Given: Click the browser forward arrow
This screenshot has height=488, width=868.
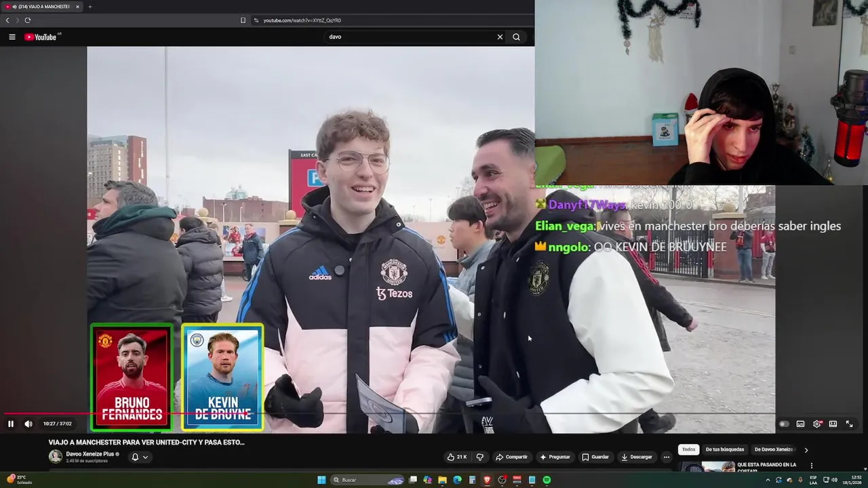Looking at the screenshot, I should pos(18,20).
